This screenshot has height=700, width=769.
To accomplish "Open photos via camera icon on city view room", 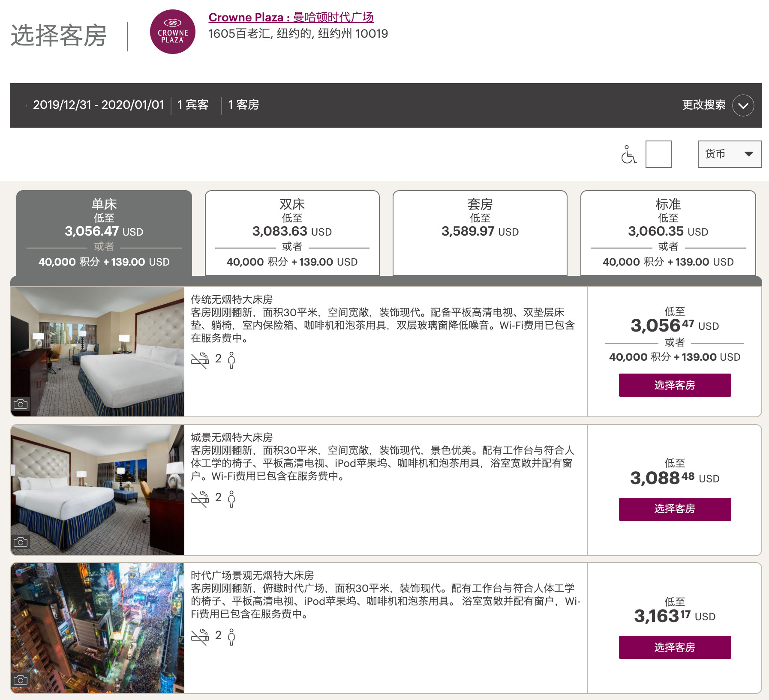I will (x=21, y=542).
